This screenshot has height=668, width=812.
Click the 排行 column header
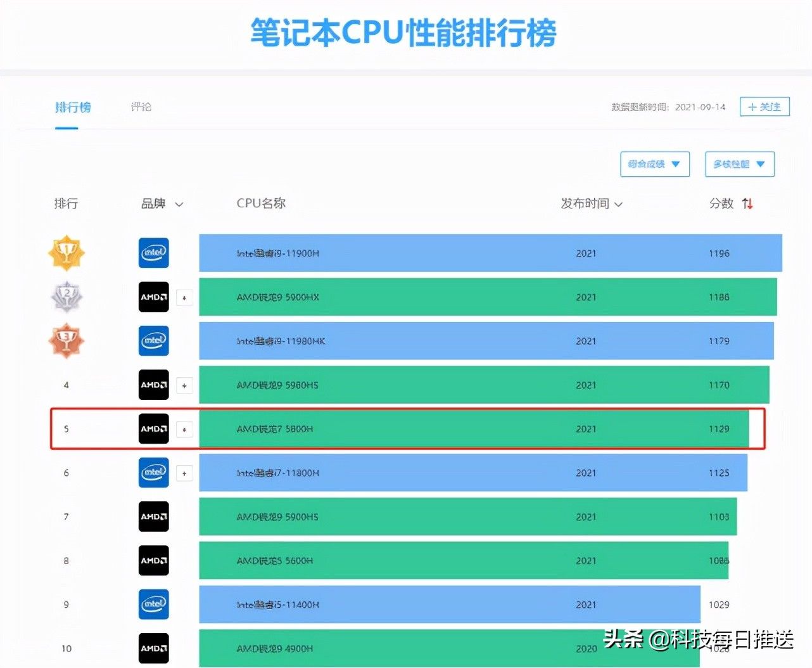pyautogui.click(x=66, y=203)
